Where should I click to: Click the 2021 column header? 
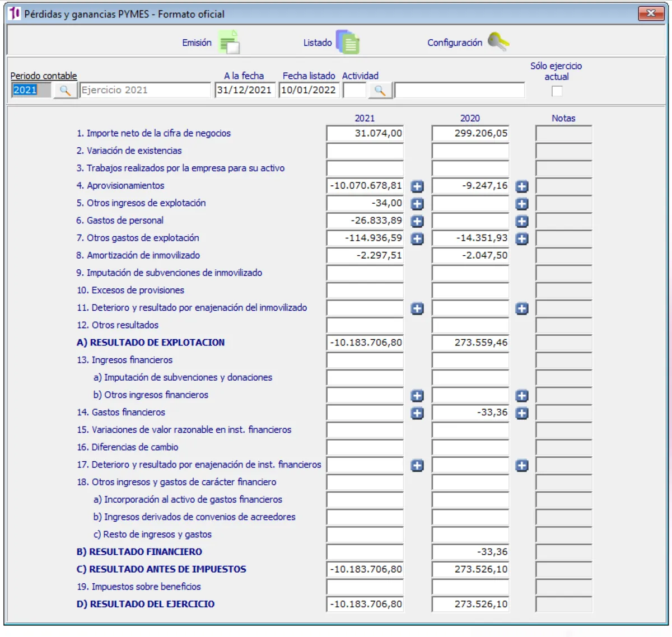point(365,118)
